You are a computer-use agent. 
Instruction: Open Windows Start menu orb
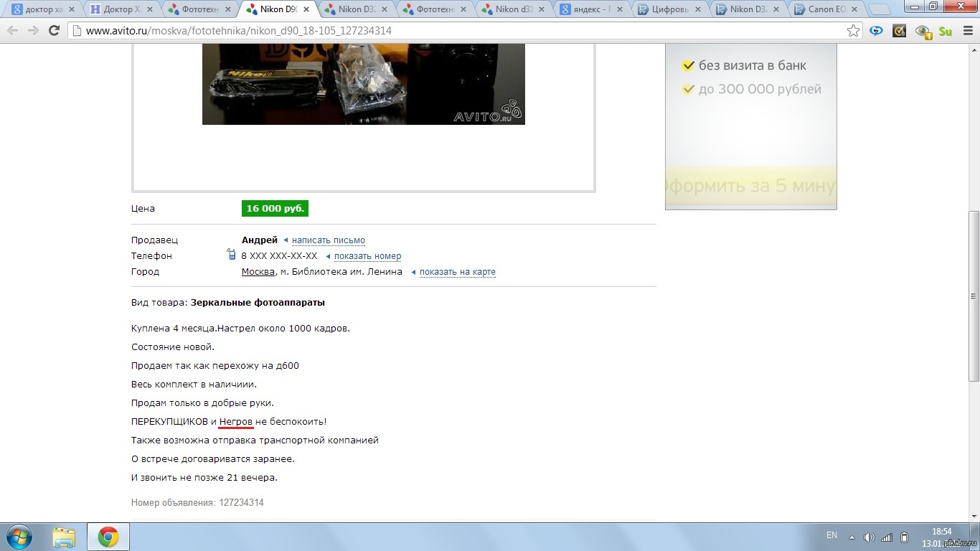(x=19, y=537)
